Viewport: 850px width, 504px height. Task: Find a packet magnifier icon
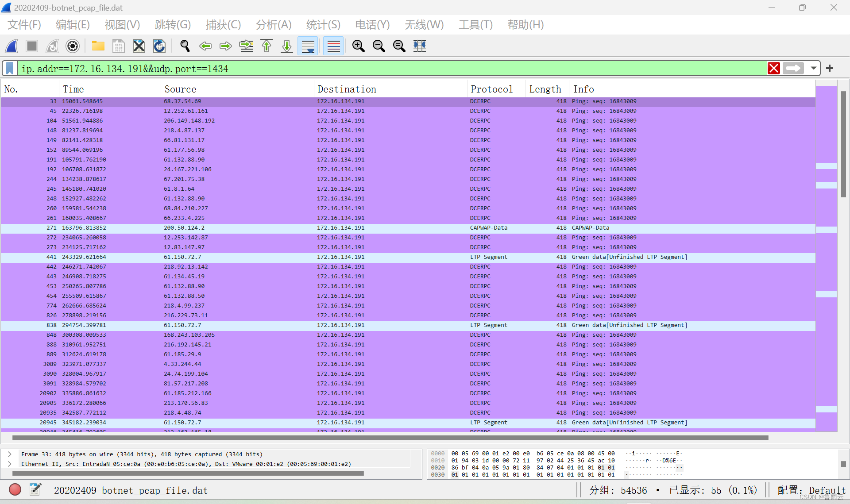(185, 46)
